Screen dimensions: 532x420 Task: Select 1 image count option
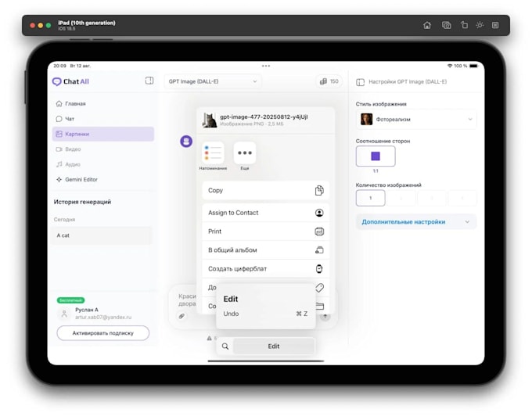click(x=371, y=198)
